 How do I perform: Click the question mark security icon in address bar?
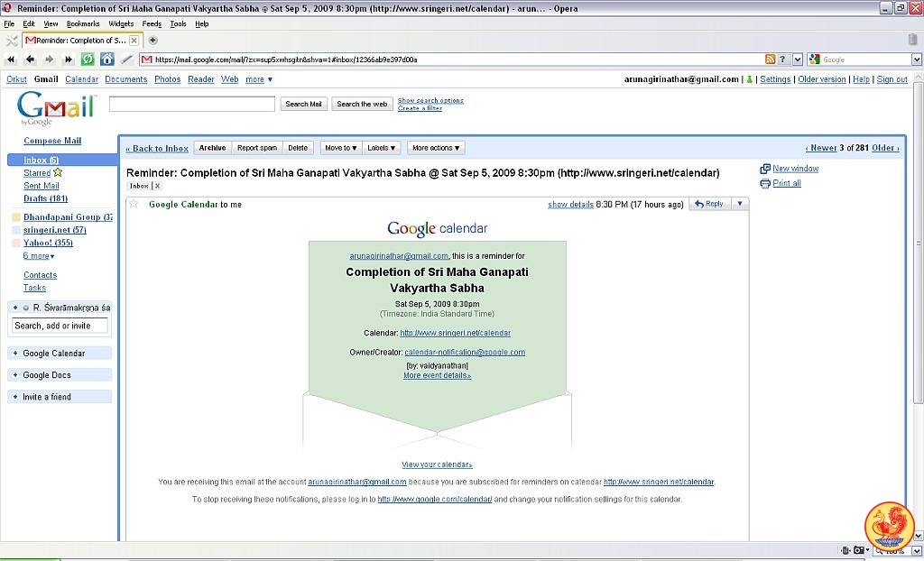[x=783, y=60]
